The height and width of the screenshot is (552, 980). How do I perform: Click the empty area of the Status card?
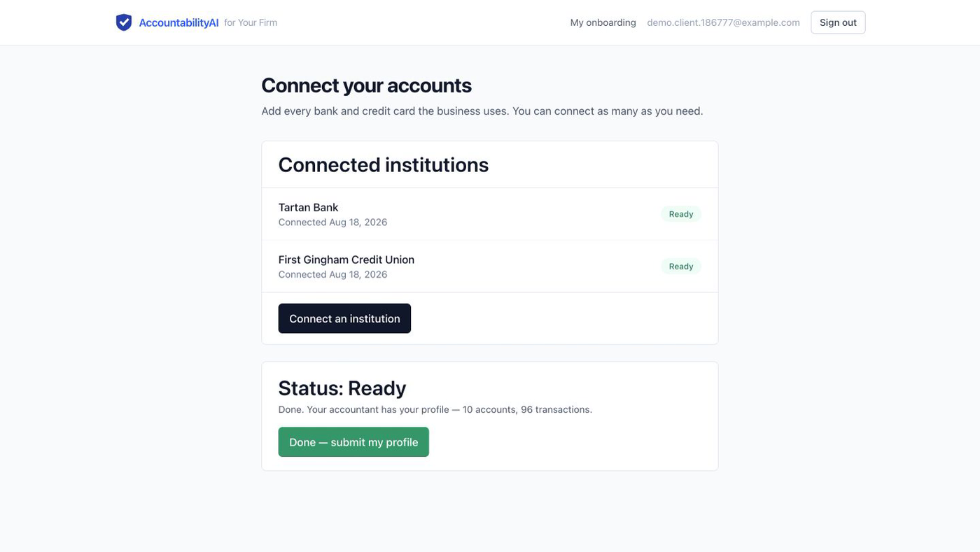pyautogui.click(x=574, y=441)
